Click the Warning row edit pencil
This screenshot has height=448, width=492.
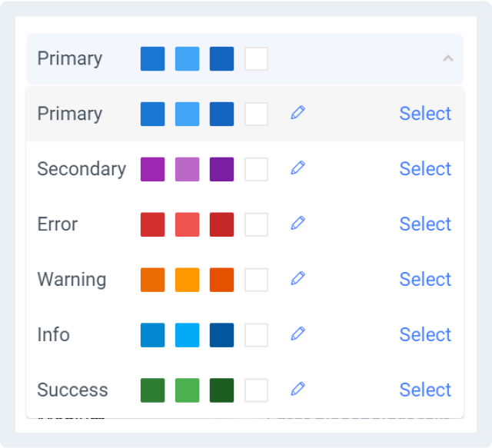pyautogui.click(x=298, y=278)
